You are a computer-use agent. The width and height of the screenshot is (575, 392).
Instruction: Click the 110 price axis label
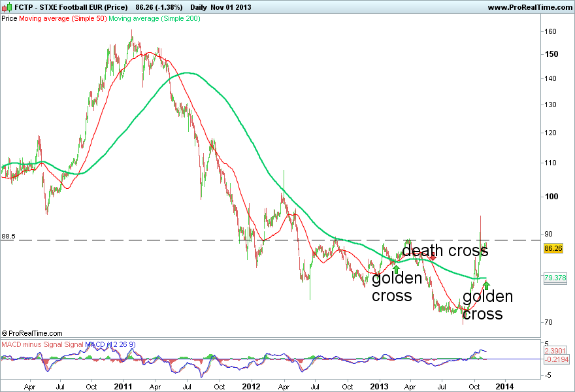[550, 163]
